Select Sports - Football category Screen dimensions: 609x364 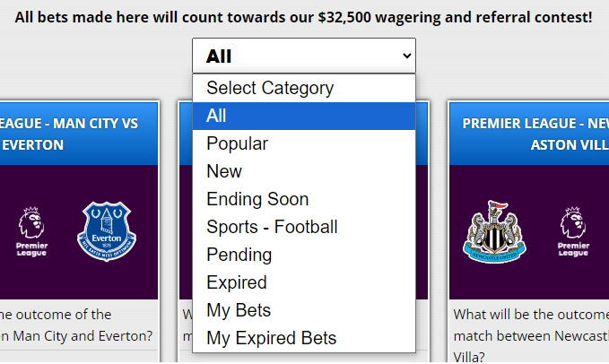tap(304, 227)
